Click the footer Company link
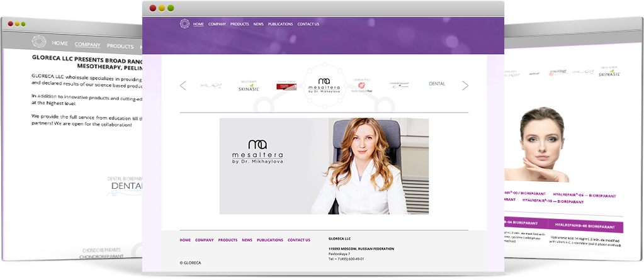 pyautogui.click(x=205, y=240)
